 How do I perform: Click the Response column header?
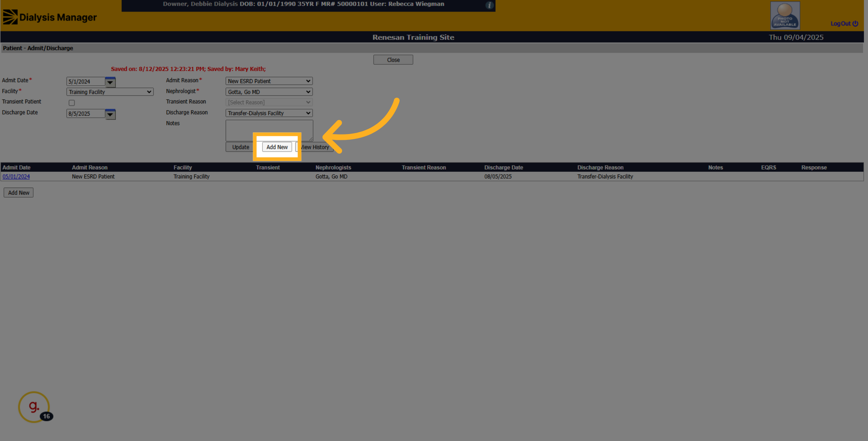click(x=814, y=167)
